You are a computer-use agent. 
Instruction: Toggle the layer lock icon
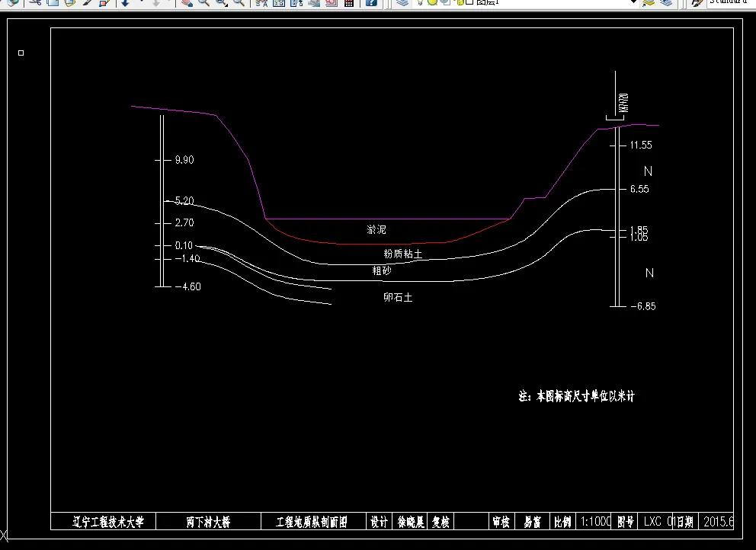(460, 2)
